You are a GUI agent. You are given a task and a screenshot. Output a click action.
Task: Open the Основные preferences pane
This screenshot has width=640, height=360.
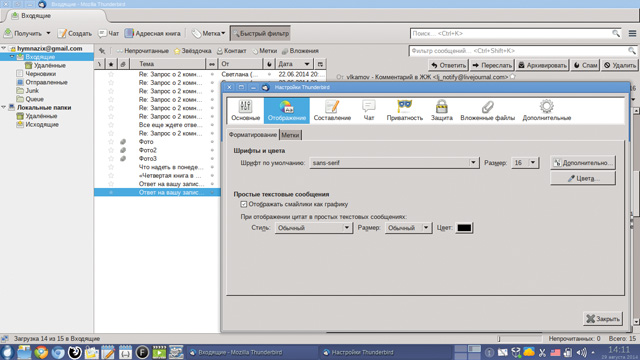tap(245, 110)
